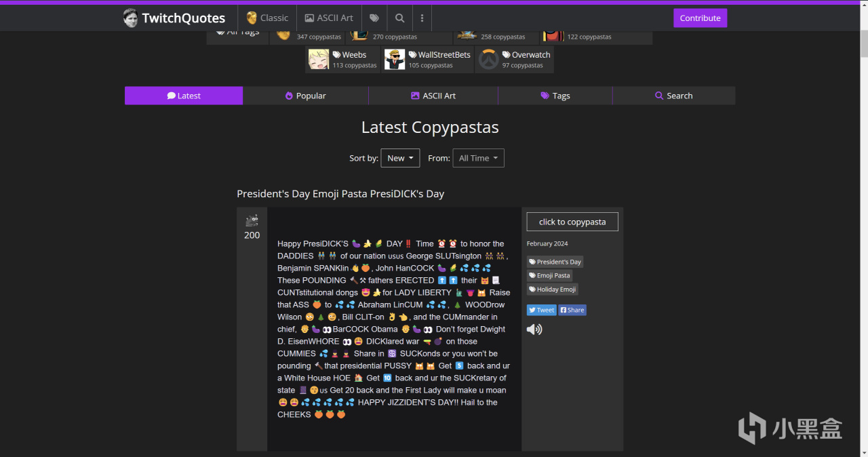Image resolution: width=868 pixels, height=457 pixels.
Task: Click the TwitchQuotes logo face icon
Action: point(130,18)
